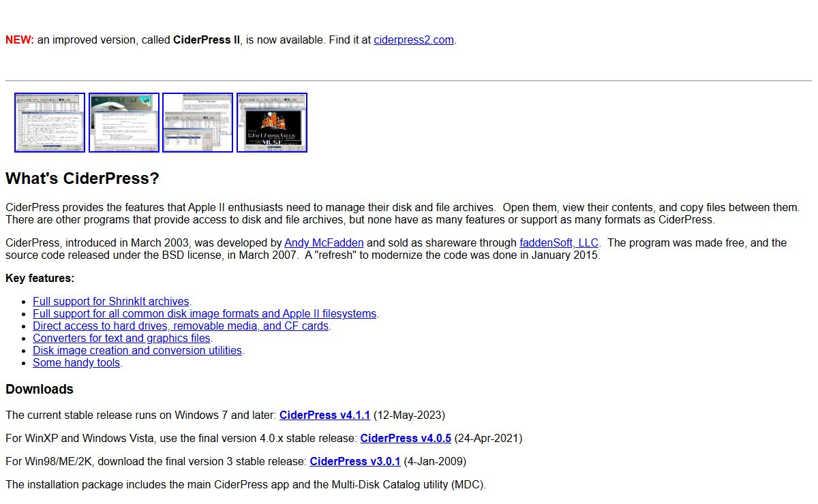The image size is (818, 504).
Task: Open Full support for ShrinkIt archives link
Action: [x=111, y=301]
